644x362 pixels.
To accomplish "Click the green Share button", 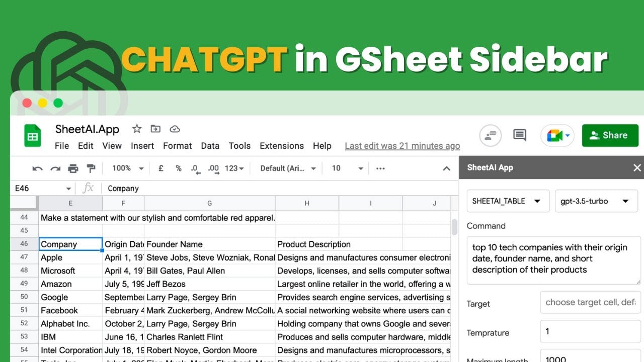I will click(610, 135).
